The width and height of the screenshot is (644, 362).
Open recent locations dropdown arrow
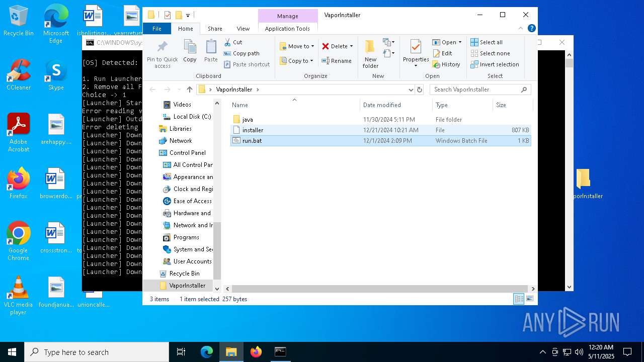pyautogui.click(x=178, y=89)
